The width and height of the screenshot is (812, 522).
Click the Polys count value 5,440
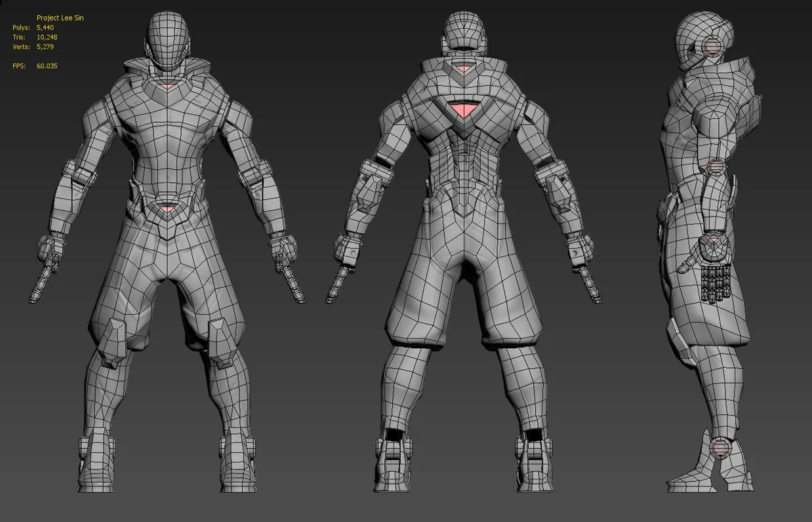(x=45, y=28)
